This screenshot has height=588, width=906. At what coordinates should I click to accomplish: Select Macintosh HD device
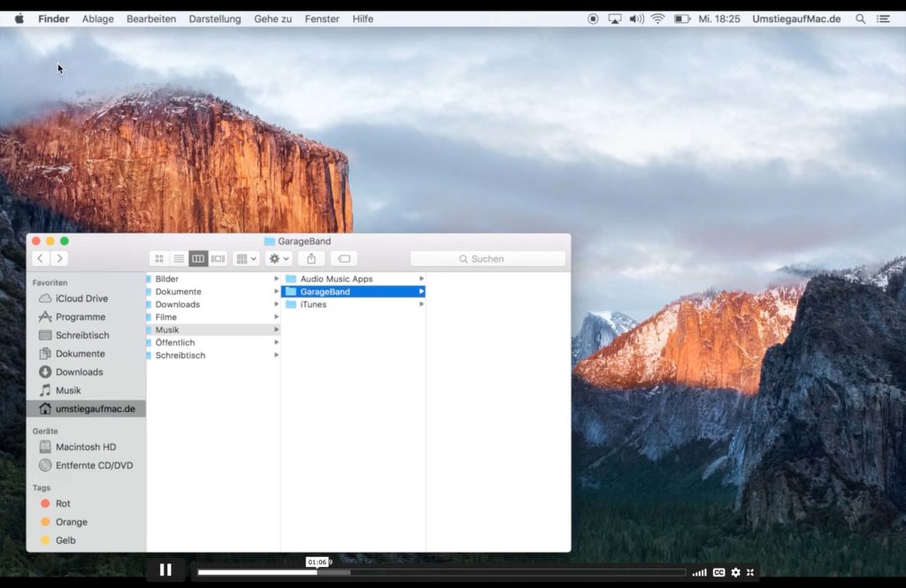(x=86, y=447)
